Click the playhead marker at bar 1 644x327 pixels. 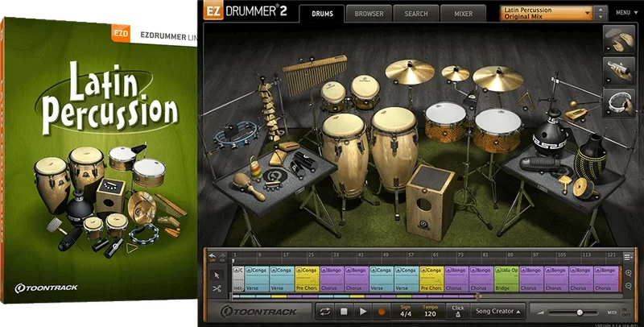pyautogui.click(x=233, y=260)
